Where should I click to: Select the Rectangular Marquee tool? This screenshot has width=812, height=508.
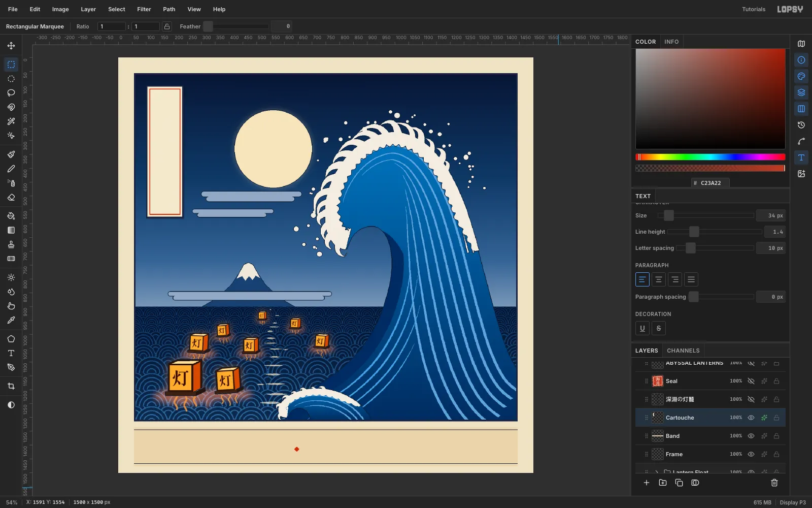tap(11, 65)
